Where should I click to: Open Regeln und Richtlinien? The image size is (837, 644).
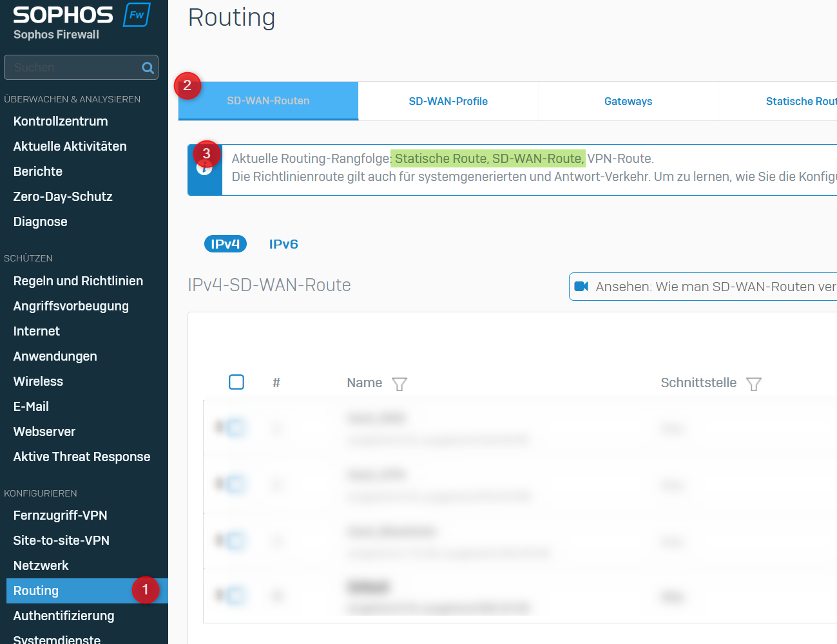click(78, 281)
